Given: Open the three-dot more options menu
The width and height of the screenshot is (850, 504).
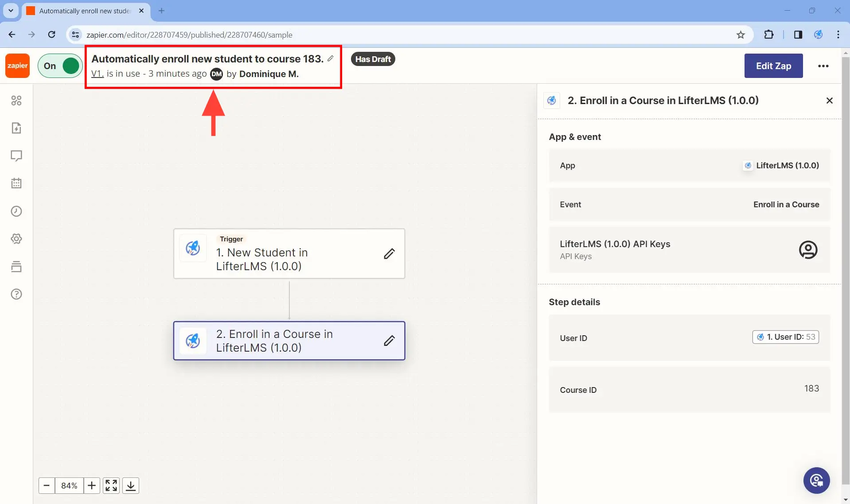Looking at the screenshot, I should [x=823, y=66].
